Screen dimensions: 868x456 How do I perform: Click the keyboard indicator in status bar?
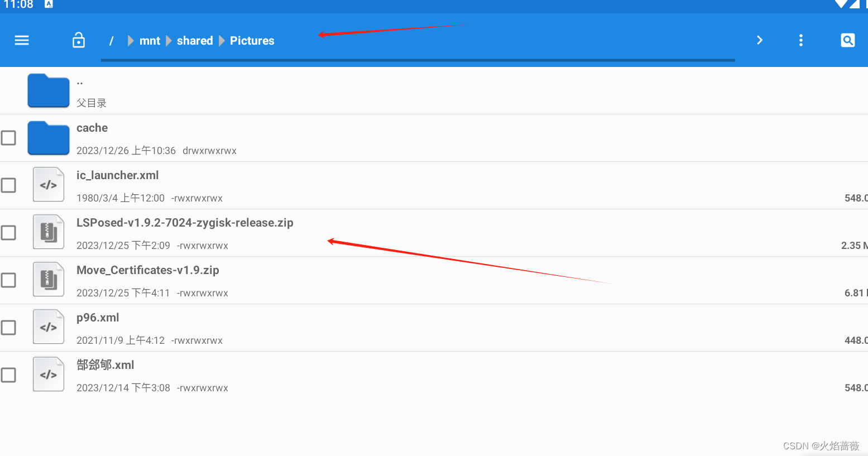click(x=49, y=4)
